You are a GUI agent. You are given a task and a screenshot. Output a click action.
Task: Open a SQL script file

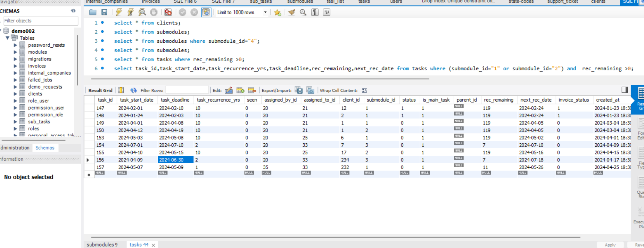(x=93, y=13)
